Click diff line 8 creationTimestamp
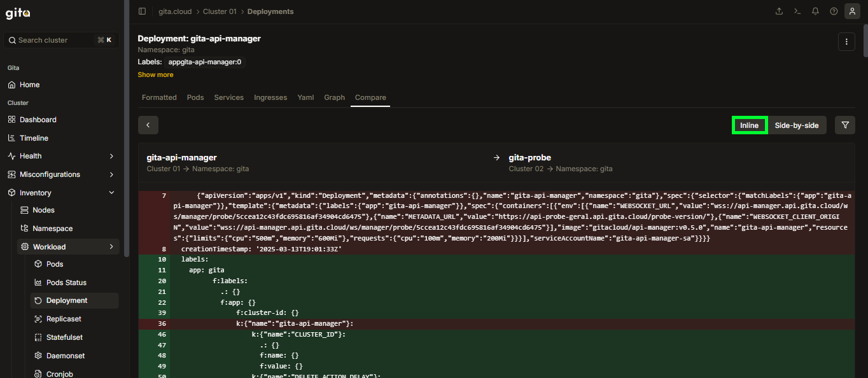The width and height of the screenshot is (868, 378). [496, 249]
